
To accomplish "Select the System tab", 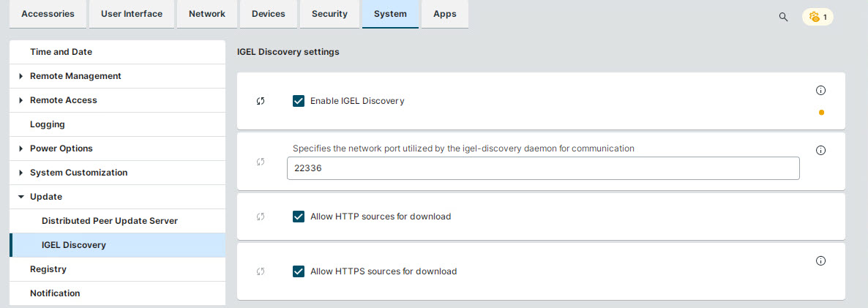I will (390, 14).
